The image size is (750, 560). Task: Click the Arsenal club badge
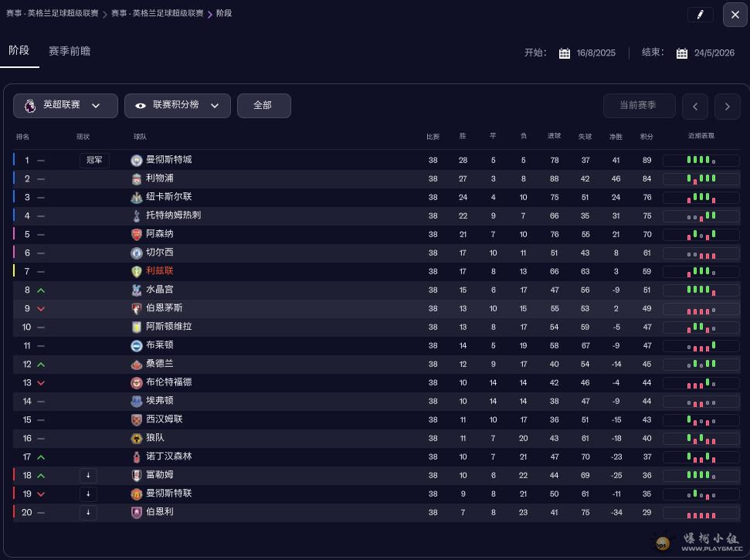tap(137, 235)
